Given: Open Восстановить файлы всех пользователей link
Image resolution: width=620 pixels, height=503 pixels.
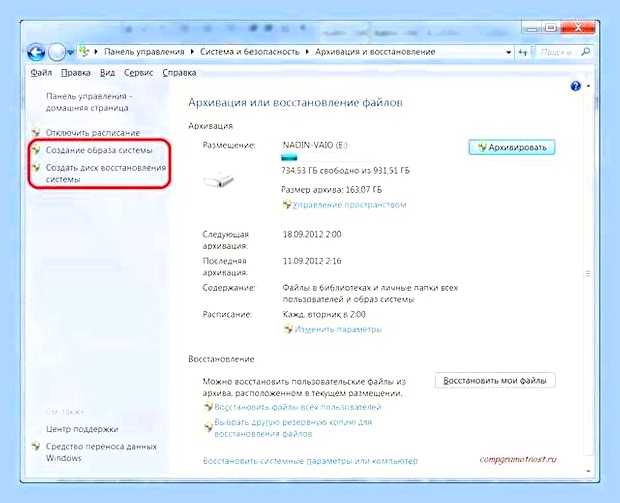Looking at the screenshot, I should coord(298,407).
